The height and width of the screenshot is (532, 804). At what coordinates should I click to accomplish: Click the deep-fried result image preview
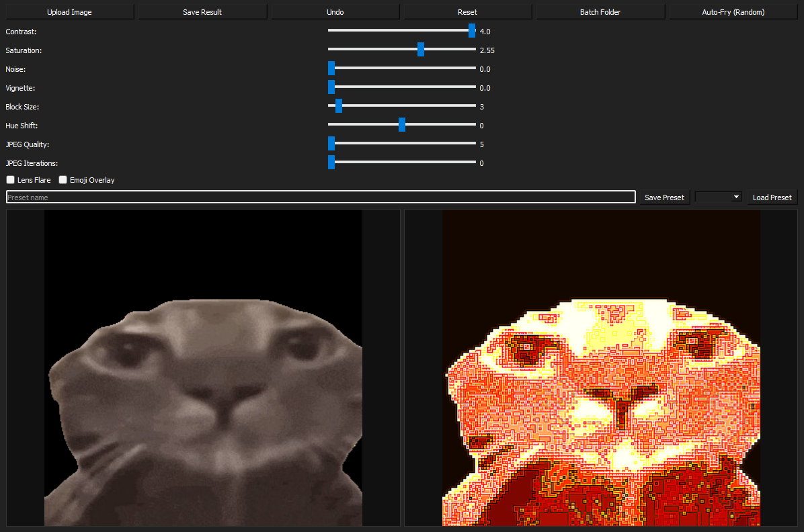point(601,367)
